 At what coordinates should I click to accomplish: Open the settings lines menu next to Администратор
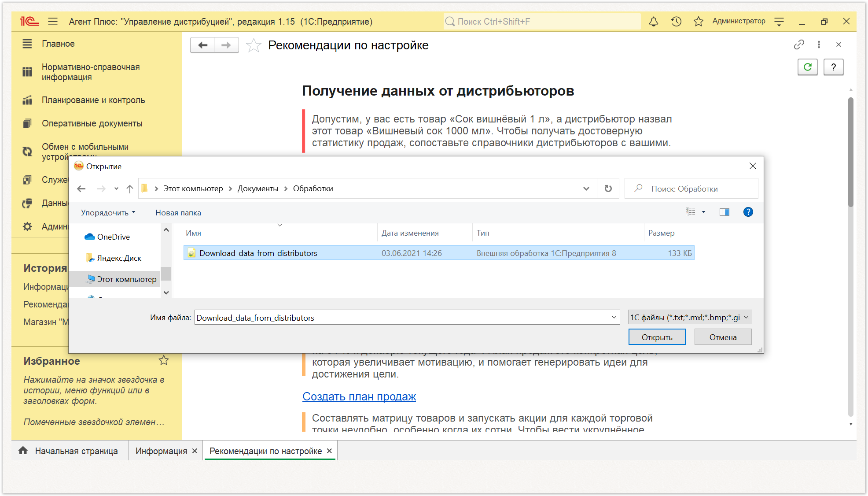click(x=779, y=22)
